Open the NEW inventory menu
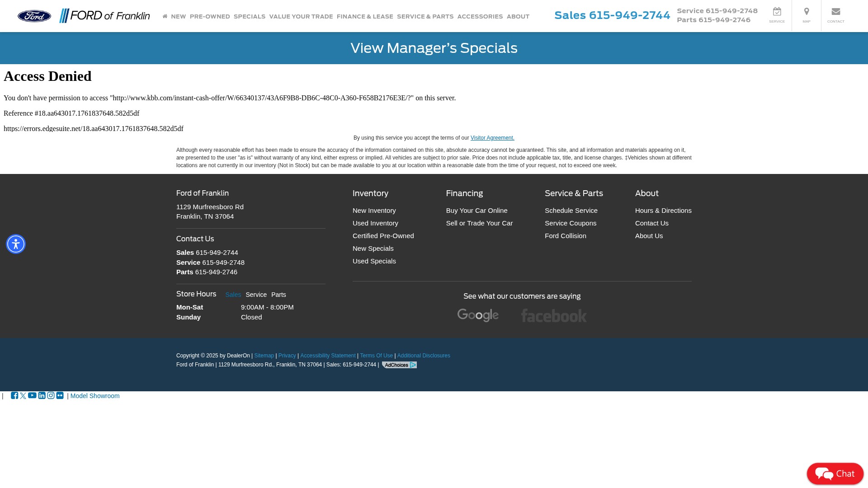 pos(179,16)
